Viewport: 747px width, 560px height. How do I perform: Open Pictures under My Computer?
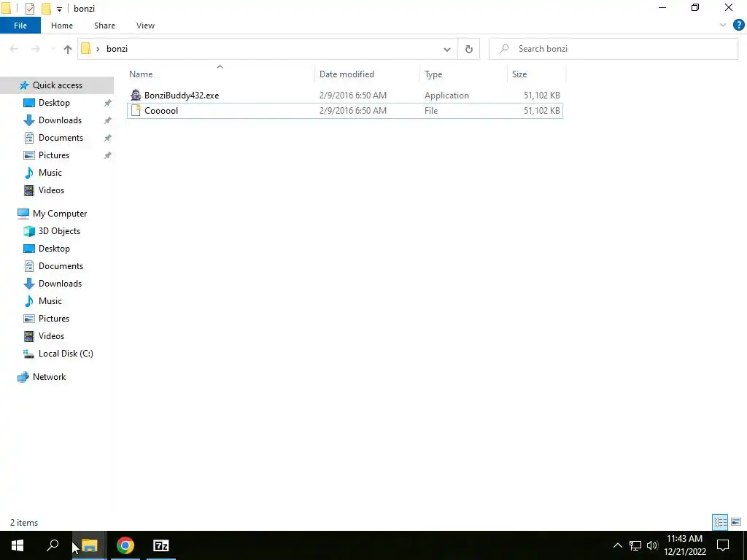coord(54,319)
